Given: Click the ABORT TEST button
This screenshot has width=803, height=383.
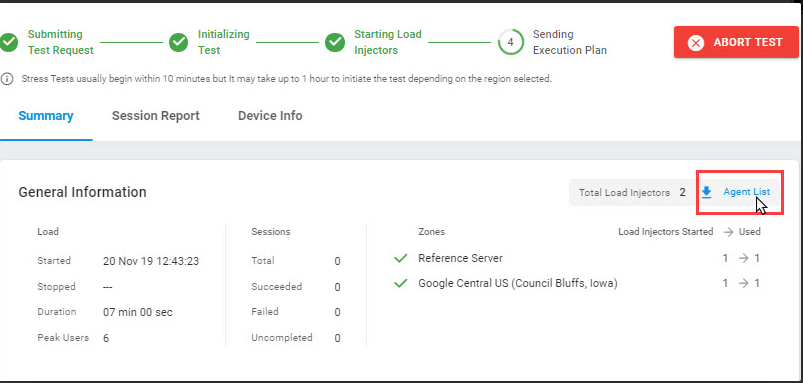Looking at the screenshot, I should tap(736, 42).
